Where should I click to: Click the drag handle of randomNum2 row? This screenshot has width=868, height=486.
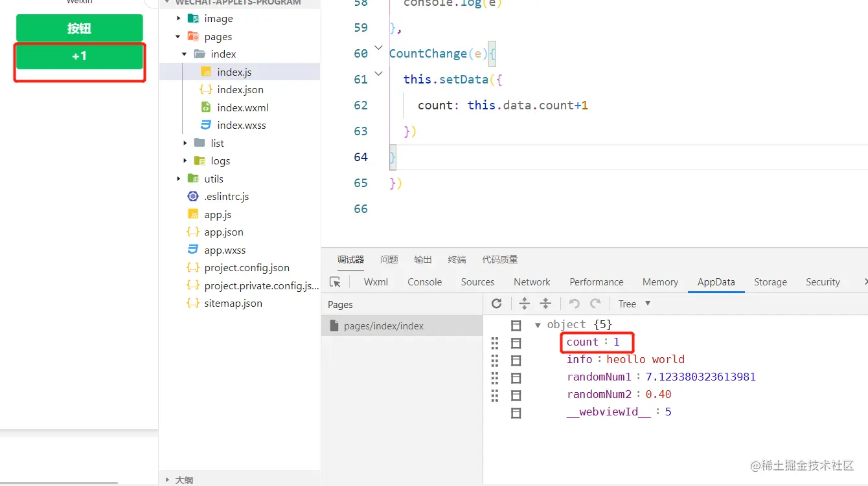[x=495, y=395]
